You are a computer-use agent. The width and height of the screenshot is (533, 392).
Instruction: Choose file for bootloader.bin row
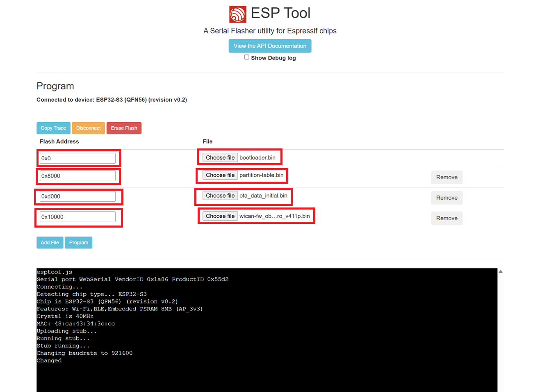click(220, 157)
